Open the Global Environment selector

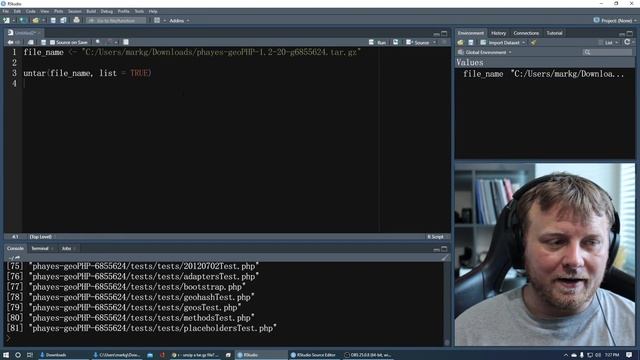485,52
